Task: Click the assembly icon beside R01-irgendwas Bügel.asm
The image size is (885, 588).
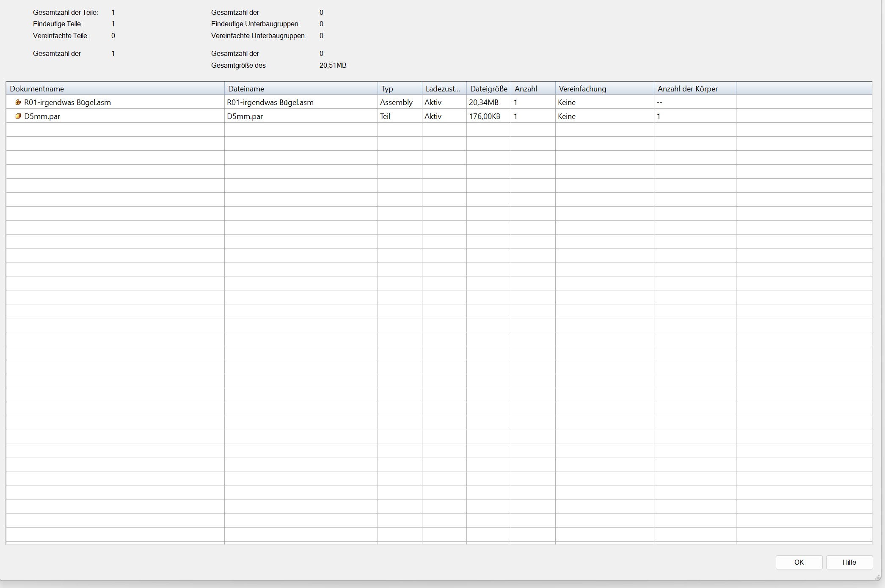Action: [x=18, y=102]
